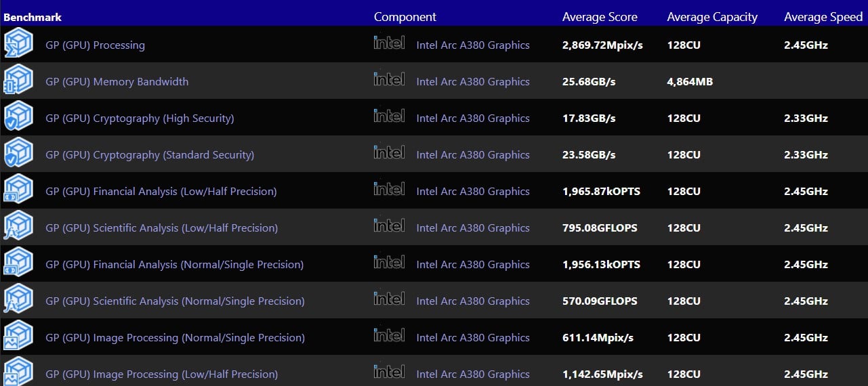Click the Intel logo in the last row

coord(389,371)
